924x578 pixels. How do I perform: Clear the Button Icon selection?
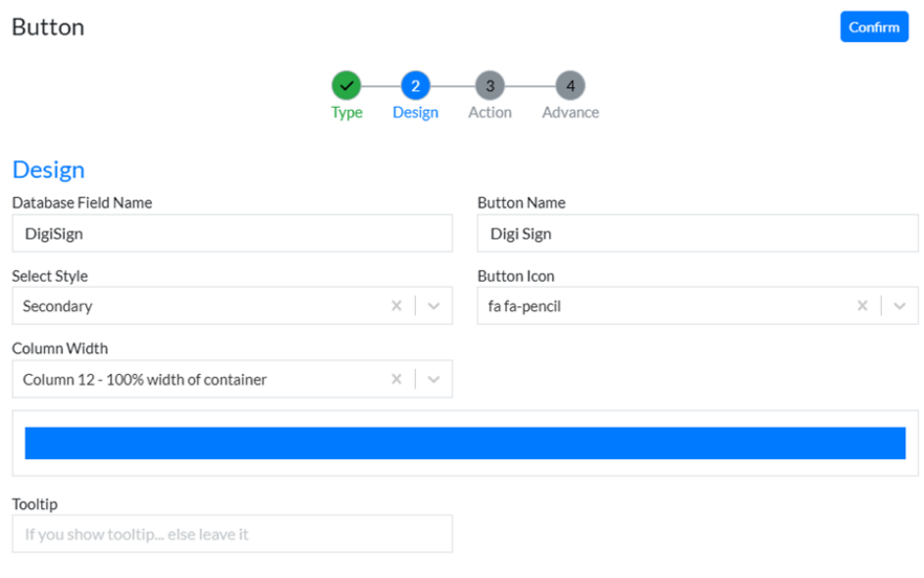coord(862,306)
